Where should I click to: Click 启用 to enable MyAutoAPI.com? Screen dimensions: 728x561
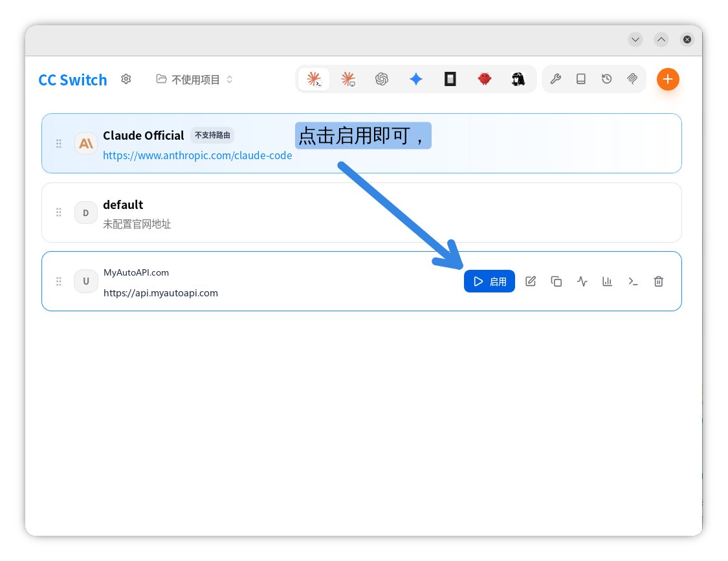pos(489,281)
